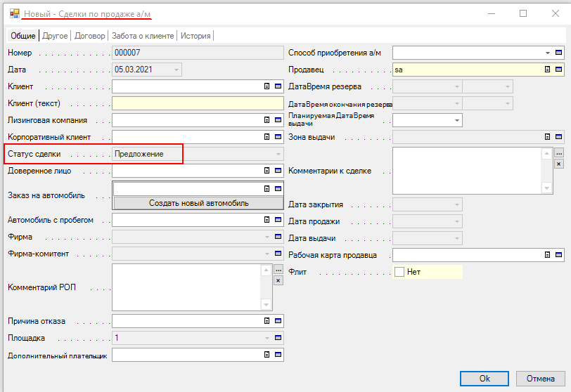The image size is (571, 392).
Task: Switch to the Договор tab
Action: click(89, 35)
